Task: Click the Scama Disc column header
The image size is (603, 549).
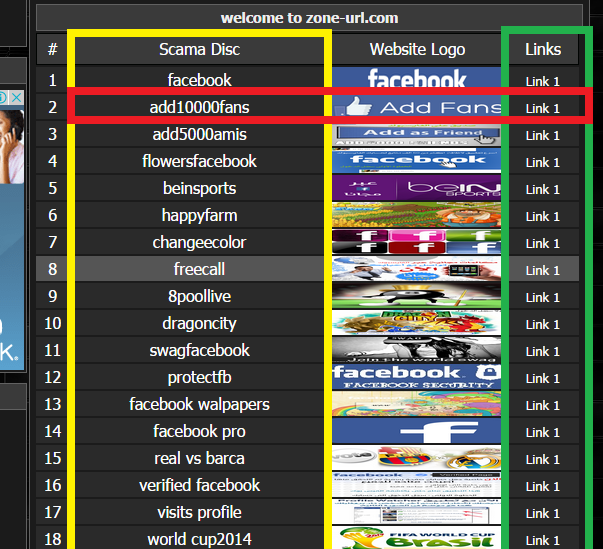Action: point(199,49)
